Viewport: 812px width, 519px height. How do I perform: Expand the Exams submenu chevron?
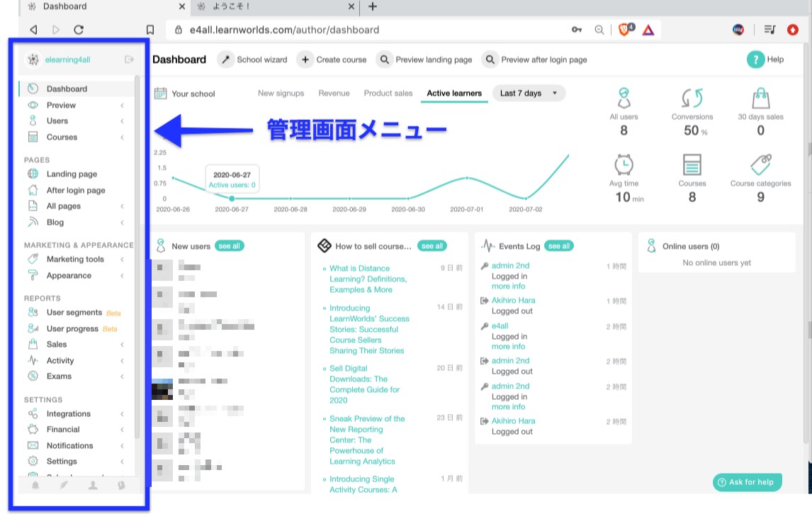[x=122, y=376]
